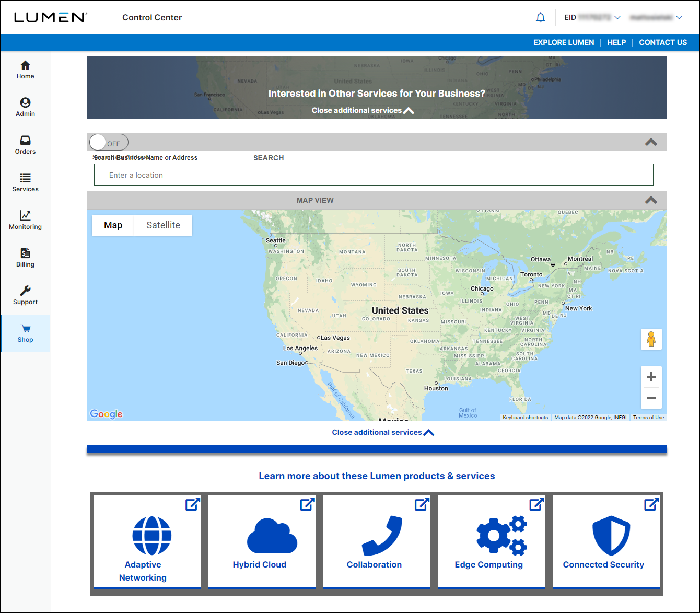Screen dimensions: 700x613
Task: Open Support wrench icon in the sidebar
Action: click(x=25, y=291)
